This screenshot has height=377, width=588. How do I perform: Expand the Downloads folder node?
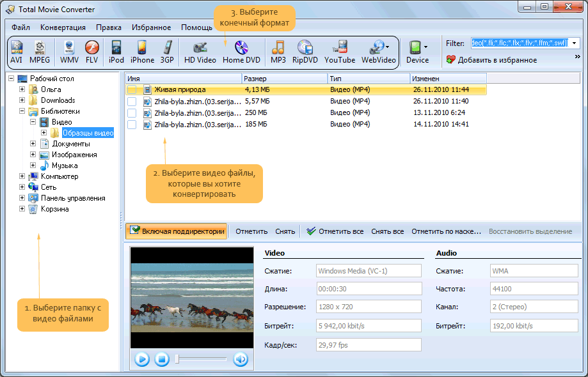(22, 100)
